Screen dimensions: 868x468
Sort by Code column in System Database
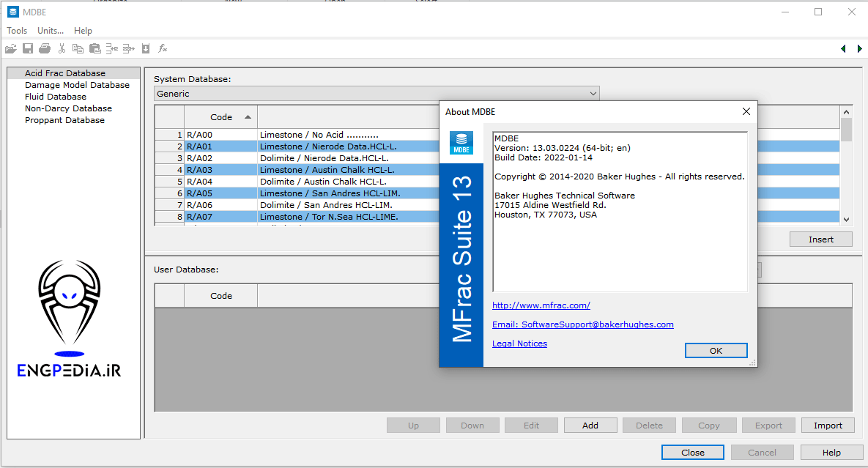click(x=221, y=117)
